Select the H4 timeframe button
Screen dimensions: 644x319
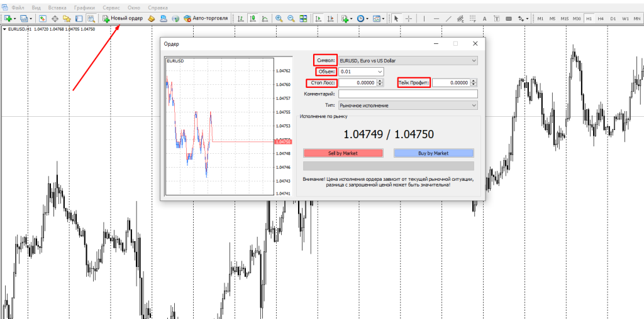pos(601,18)
